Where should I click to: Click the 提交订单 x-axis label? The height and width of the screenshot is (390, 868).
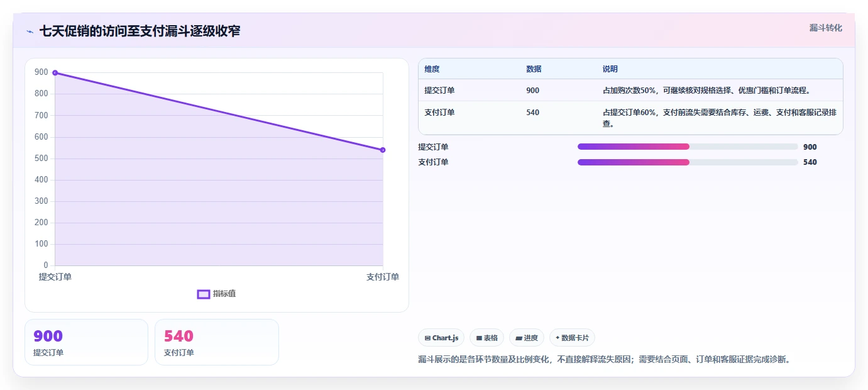[x=55, y=277]
